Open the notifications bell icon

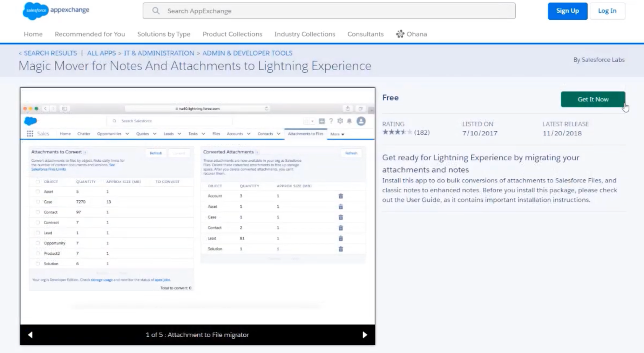pos(349,121)
